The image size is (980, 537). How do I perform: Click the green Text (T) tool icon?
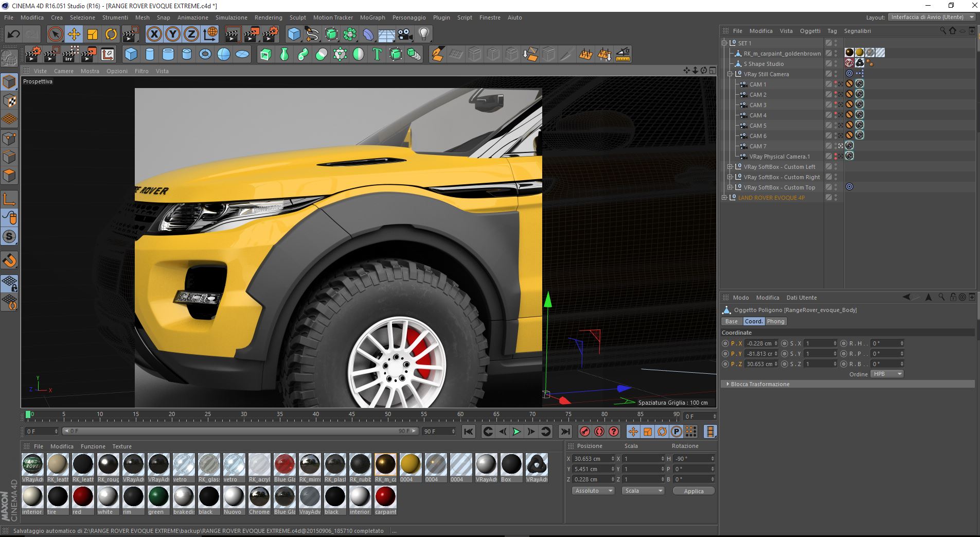(x=377, y=54)
